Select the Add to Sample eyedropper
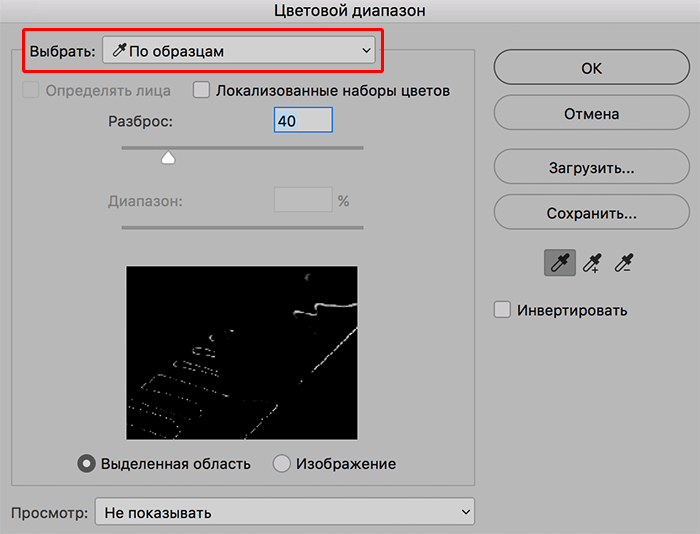 592,263
